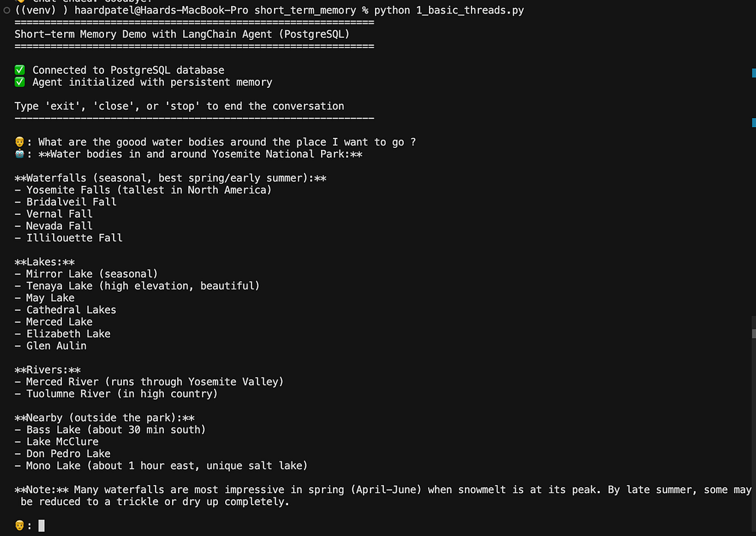Image resolution: width=756 pixels, height=536 pixels.
Task: Click the Mono Lake entry under Nearby
Action: (161, 466)
